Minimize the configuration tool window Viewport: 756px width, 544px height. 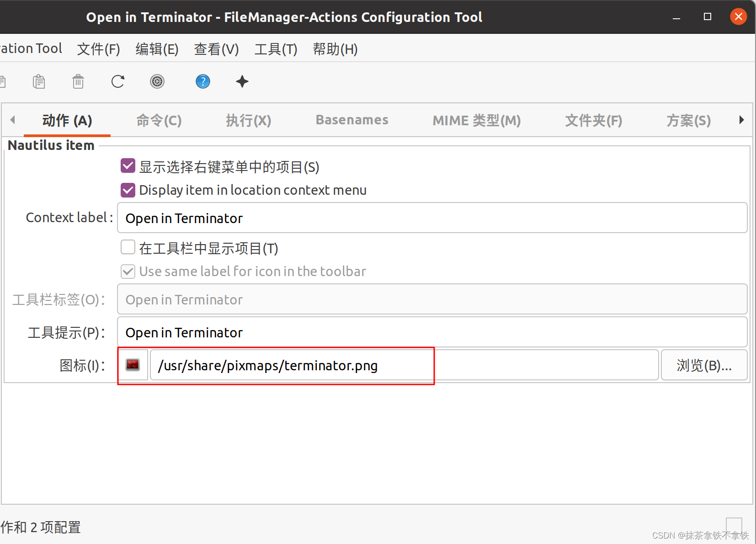676,17
